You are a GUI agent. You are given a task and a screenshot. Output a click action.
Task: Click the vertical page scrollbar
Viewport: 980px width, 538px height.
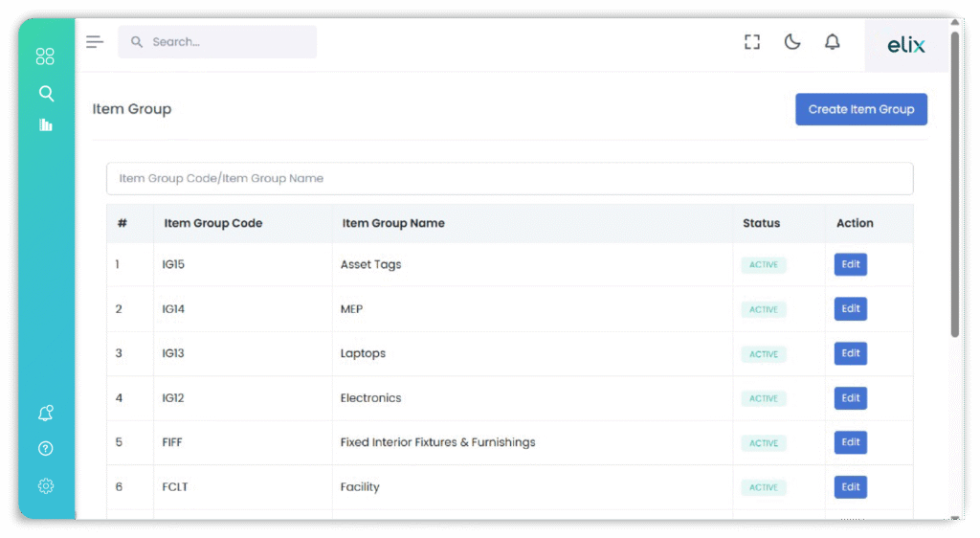click(x=954, y=182)
